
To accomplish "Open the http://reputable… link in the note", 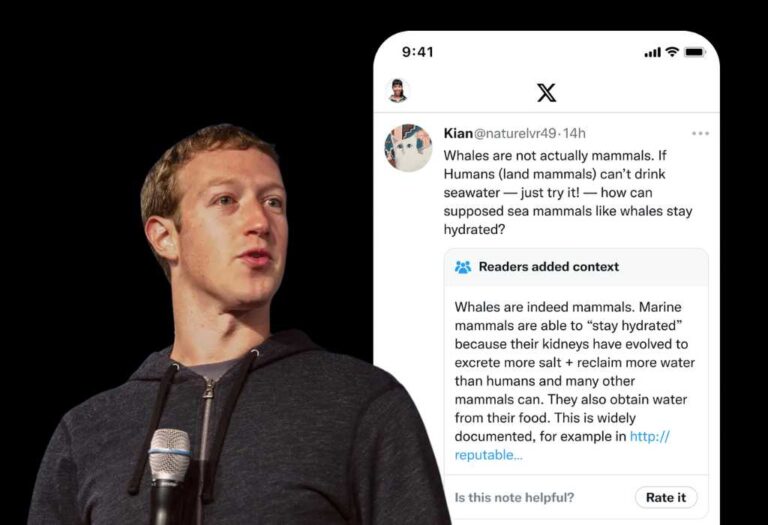I will [560, 446].
